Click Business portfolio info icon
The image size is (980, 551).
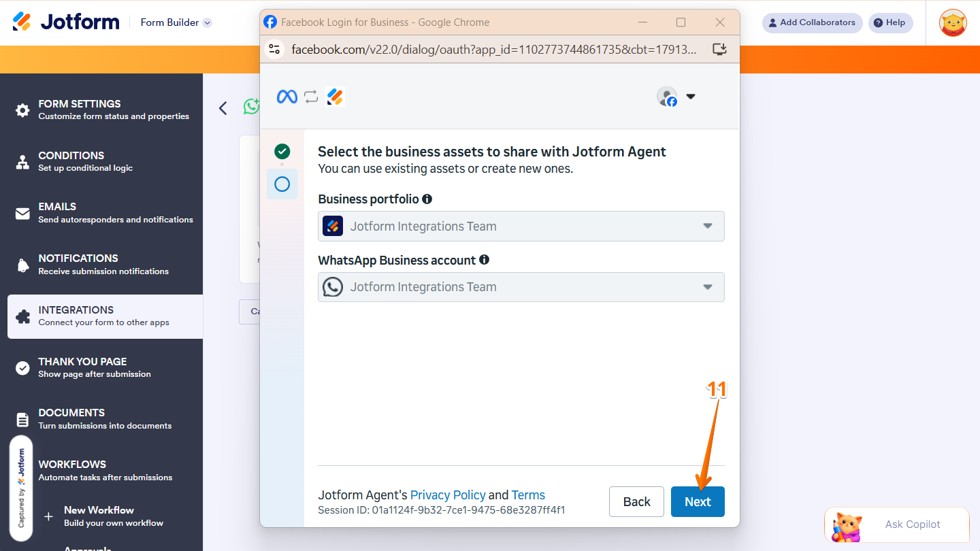pyautogui.click(x=427, y=199)
